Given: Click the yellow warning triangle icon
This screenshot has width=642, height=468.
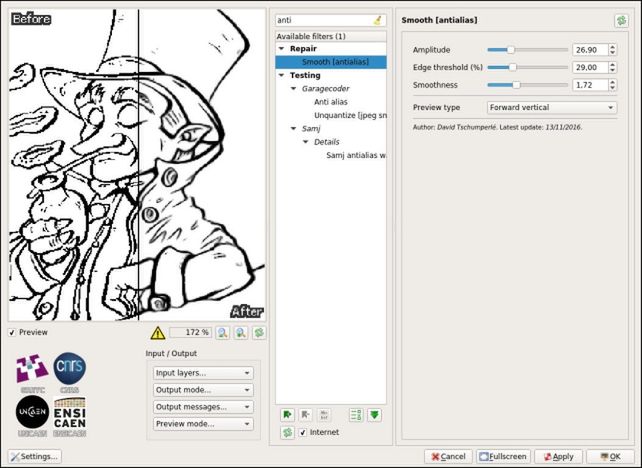Looking at the screenshot, I should pyautogui.click(x=158, y=333).
